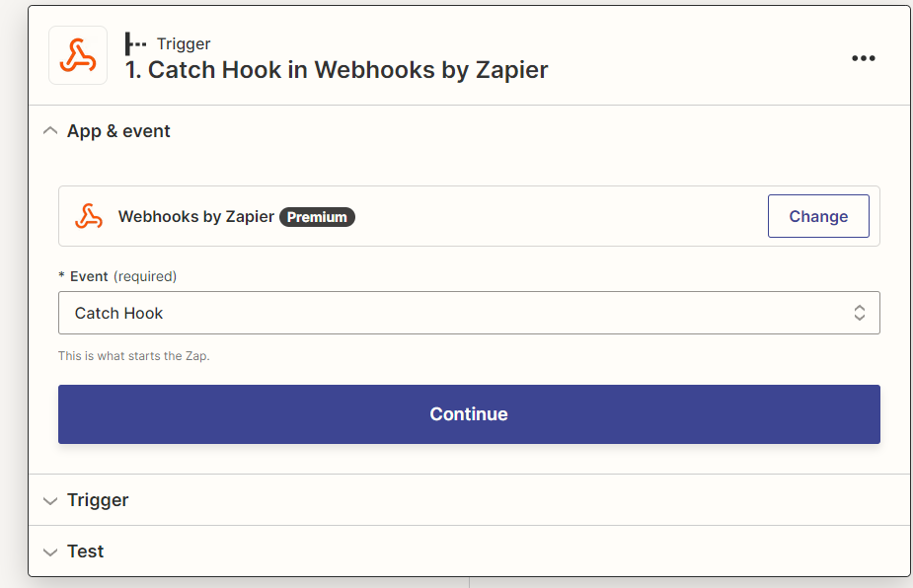913x588 pixels.
Task: Click the "Webhooks by Zapier" app name
Action: coord(195,216)
